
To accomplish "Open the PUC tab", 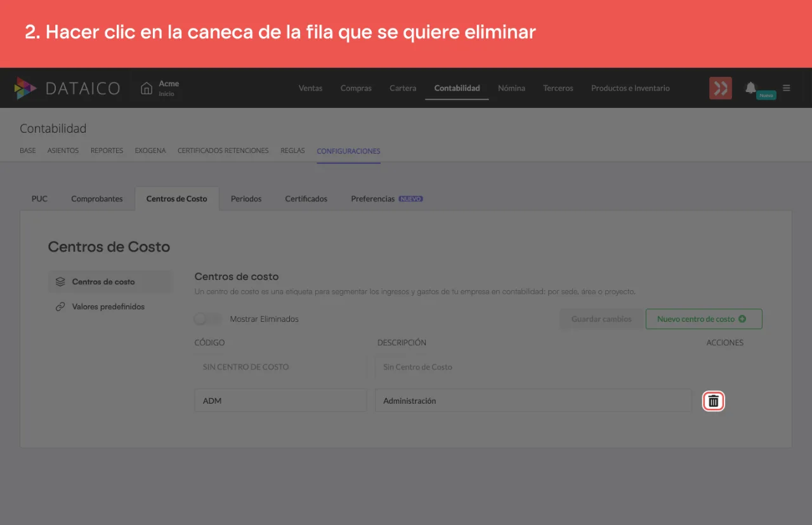I will pos(39,199).
